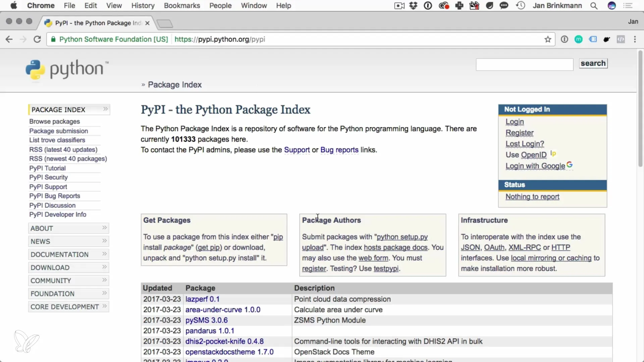Open the lazperf 0.1 package link
The width and height of the screenshot is (644, 362).
tap(202, 299)
